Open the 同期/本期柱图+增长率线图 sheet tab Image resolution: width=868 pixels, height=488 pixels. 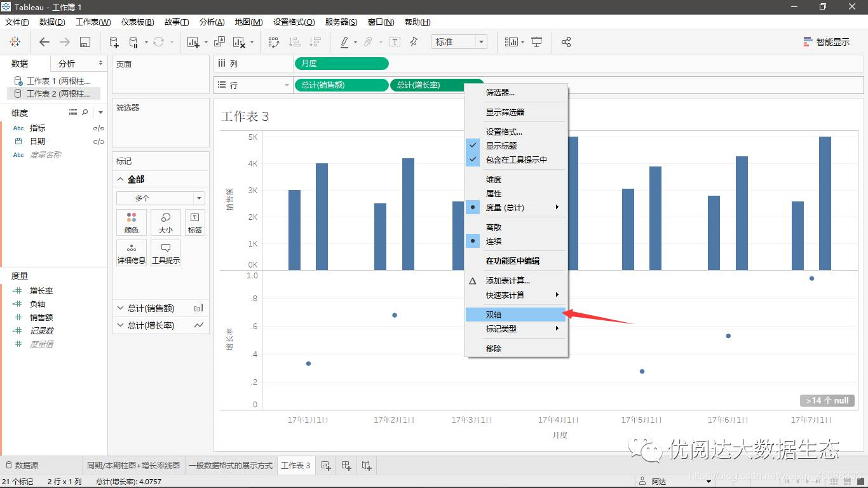click(133, 466)
